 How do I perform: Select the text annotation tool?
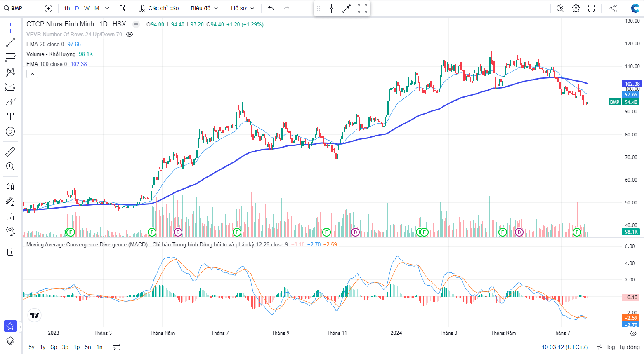tap(10, 117)
